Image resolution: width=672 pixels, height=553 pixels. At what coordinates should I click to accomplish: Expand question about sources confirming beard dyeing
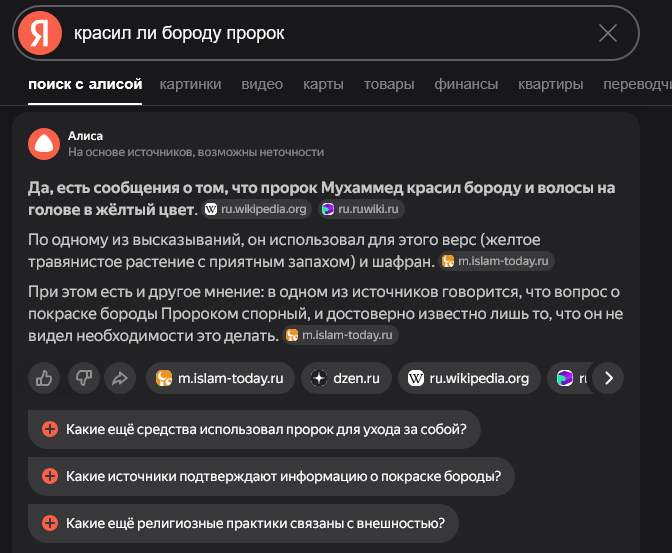(272, 476)
